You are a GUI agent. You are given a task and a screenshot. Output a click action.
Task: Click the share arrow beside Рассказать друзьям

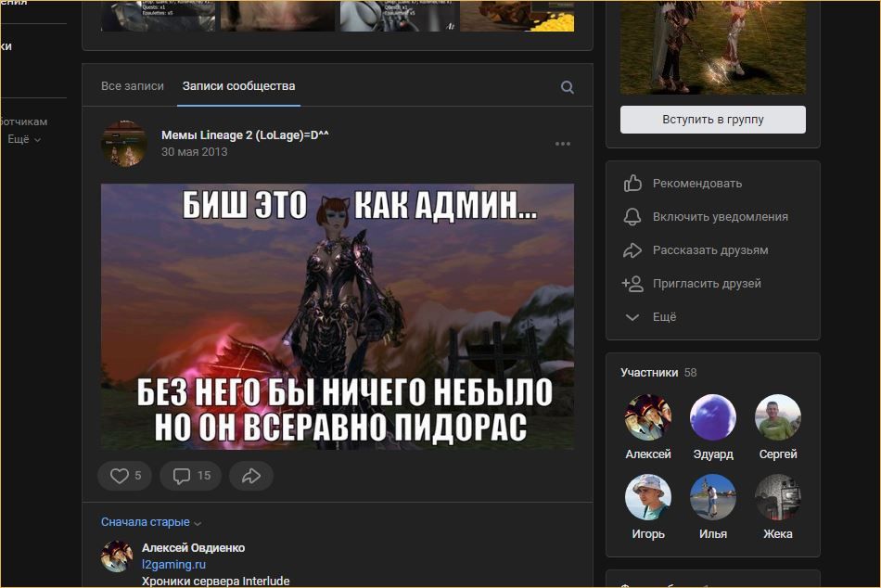(x=632, y=250)
